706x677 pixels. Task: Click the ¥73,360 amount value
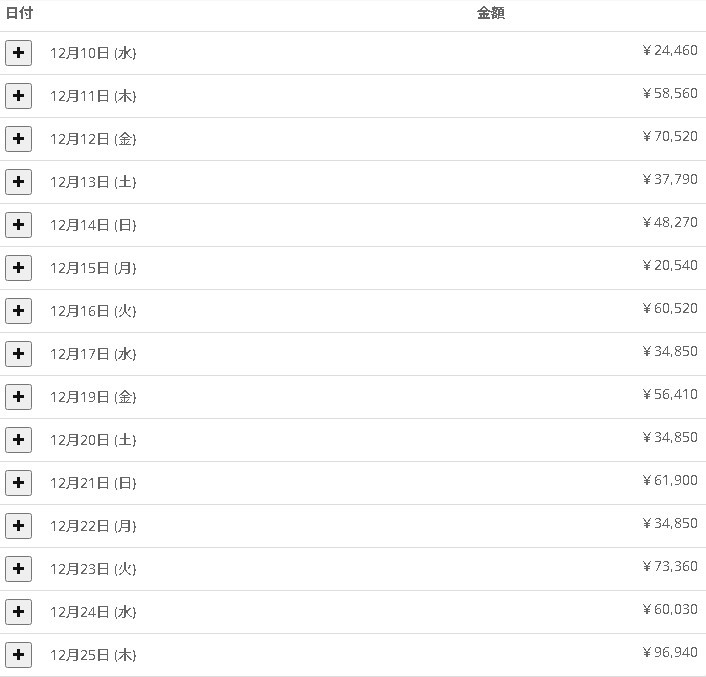(670, 567)
